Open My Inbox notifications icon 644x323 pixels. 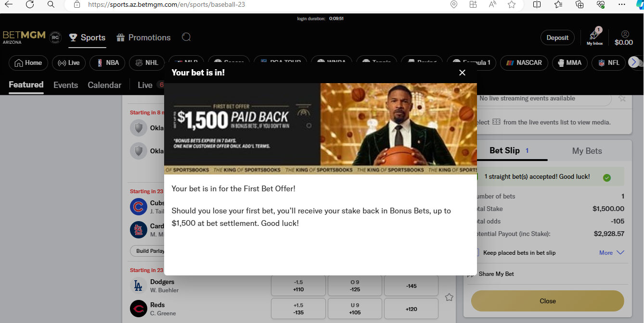(x=595, y=37)
